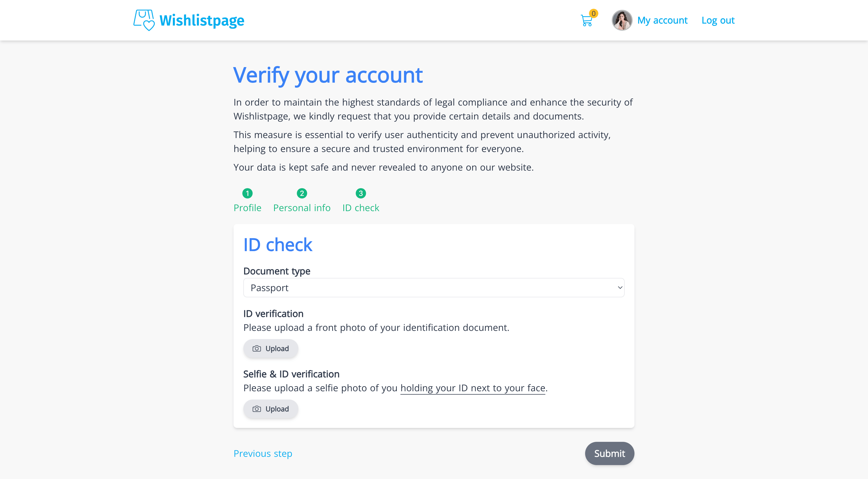This screenshot has width=868, height=479.
Task: Click the step 3 circle icon
Action: 361,193
